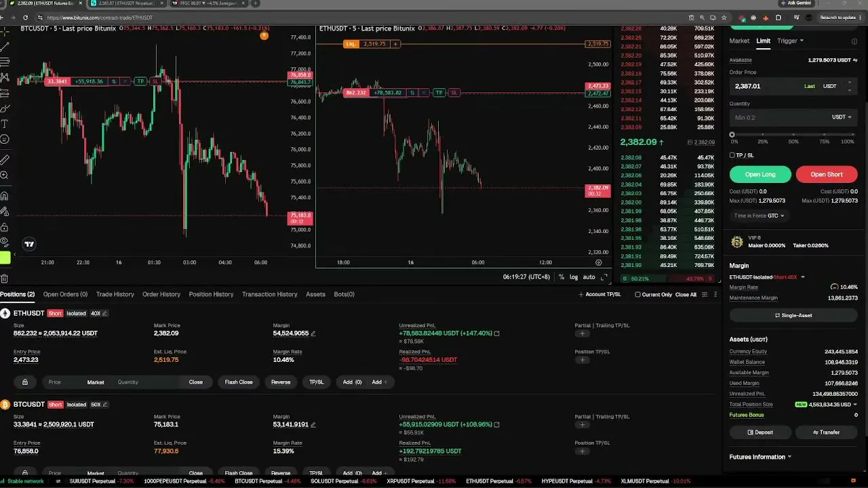868x488 pixels.
Task: Edit BTCUSDT 50X leverage pencil
Action: (x=104, y=405)
